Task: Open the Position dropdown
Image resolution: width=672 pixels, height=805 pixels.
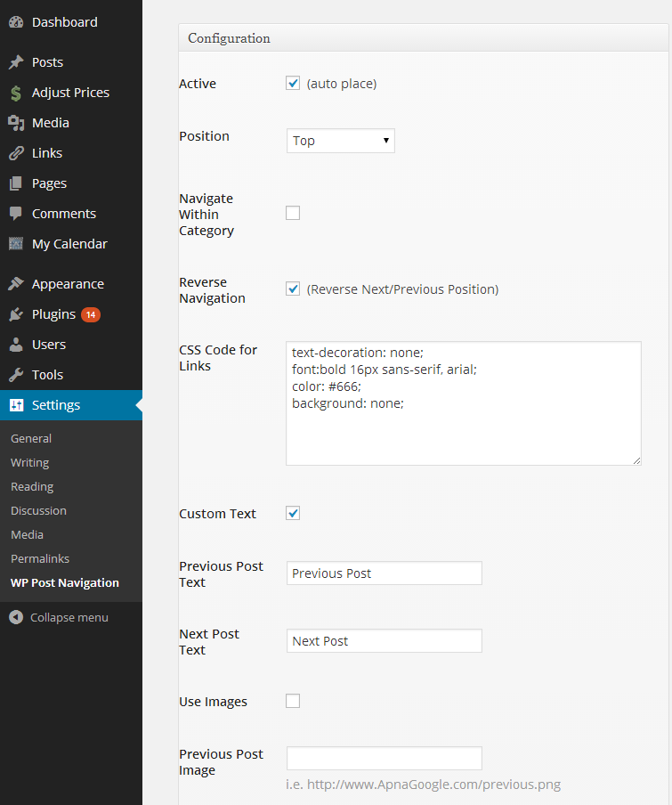Action: [x=340, y=141]
